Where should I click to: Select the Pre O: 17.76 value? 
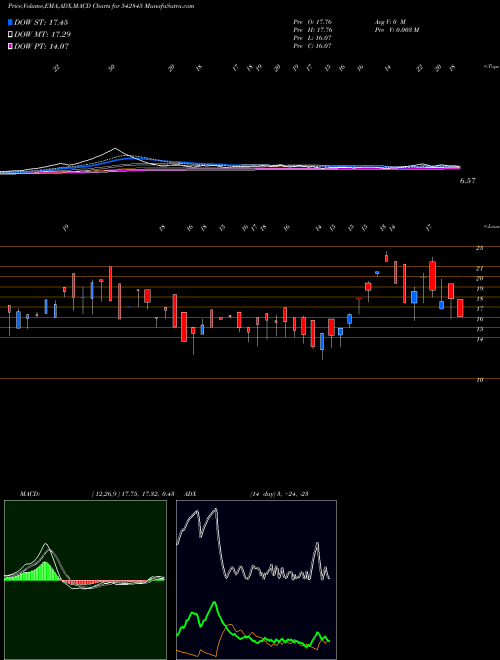coord(314,21)
